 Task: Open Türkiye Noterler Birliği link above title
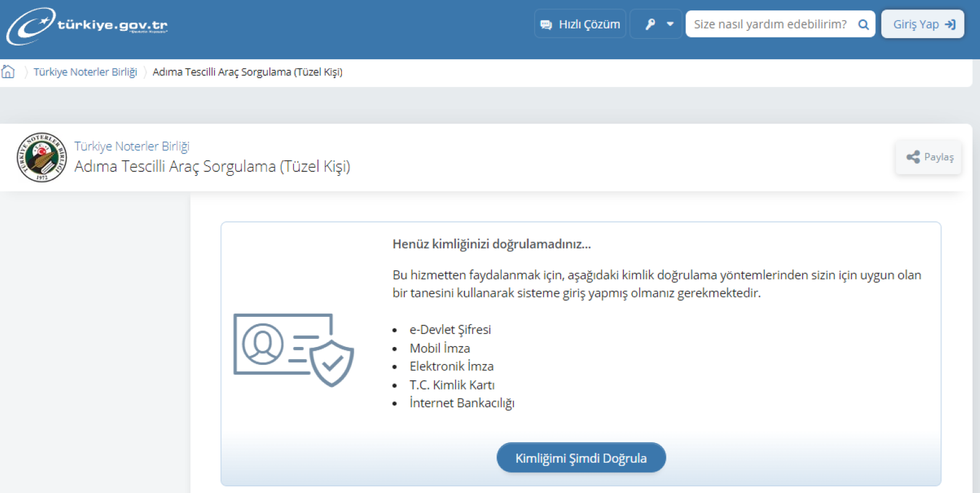pyautogui.click(x=132, y=146)
